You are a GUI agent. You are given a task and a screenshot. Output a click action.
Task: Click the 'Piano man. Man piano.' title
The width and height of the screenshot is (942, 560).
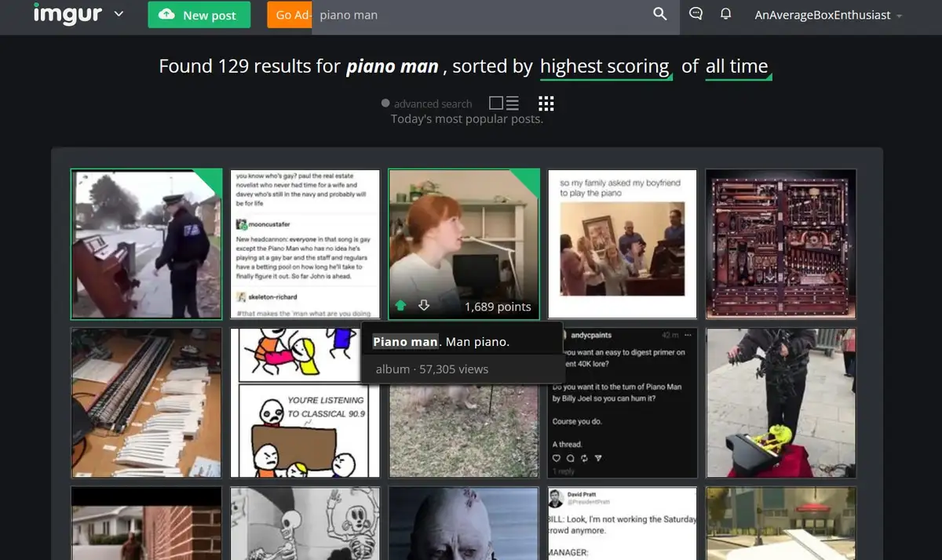441,342
